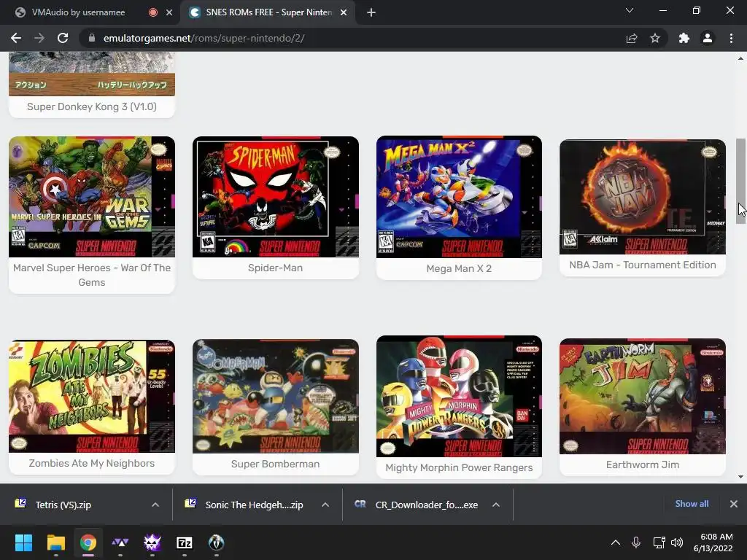Image resolution: width=747 pixels, height=560 pixels.
Task: Expand the tab search chevron
Action: (630, 10)
